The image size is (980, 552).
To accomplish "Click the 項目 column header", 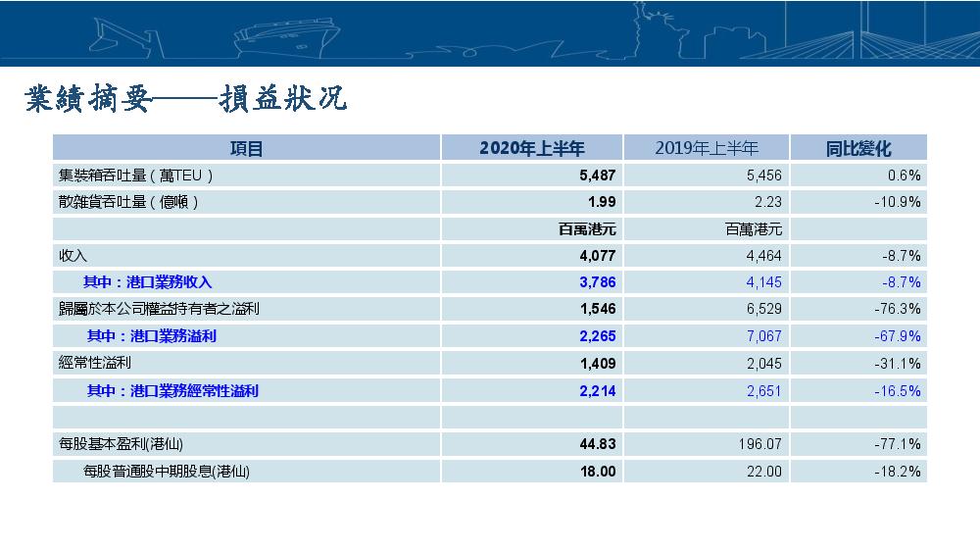I will pos(246,149).
